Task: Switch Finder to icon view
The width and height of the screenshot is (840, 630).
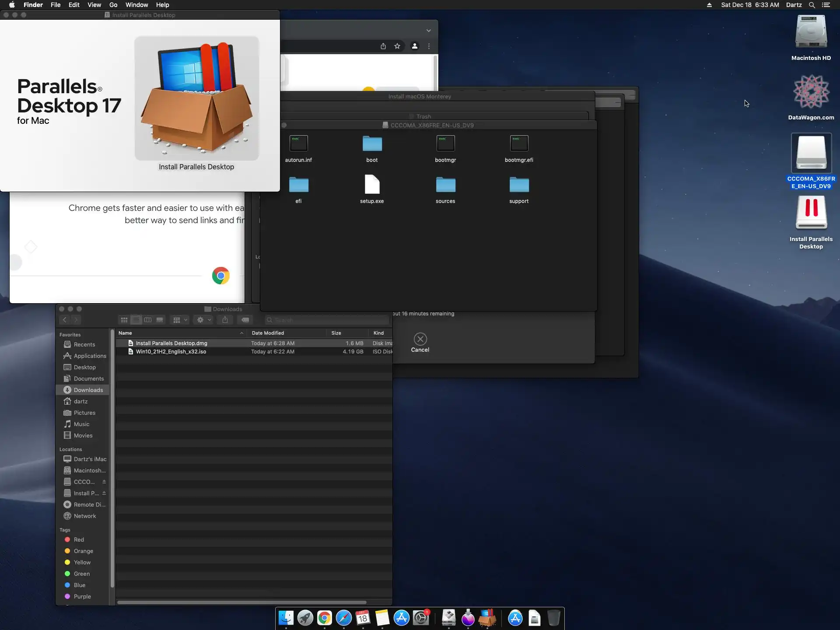Action: click(x=124, y=320)
